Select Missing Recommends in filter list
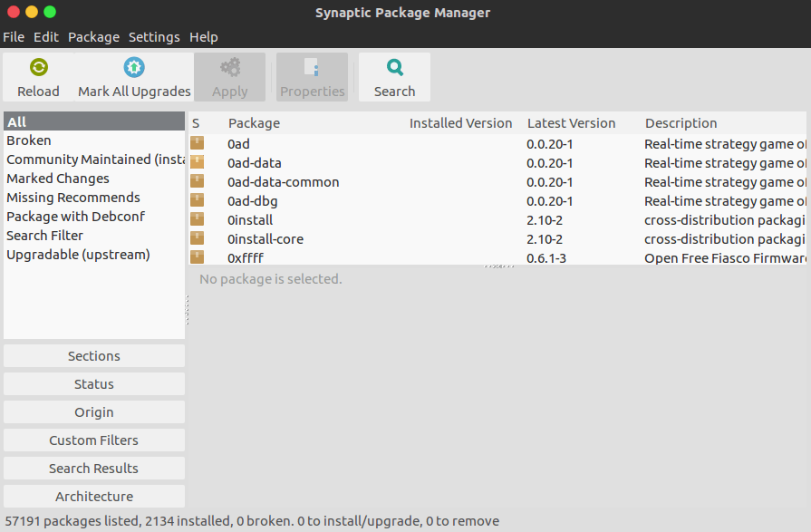The width and height of the screenshot is (811, 532). coord(73,198)
